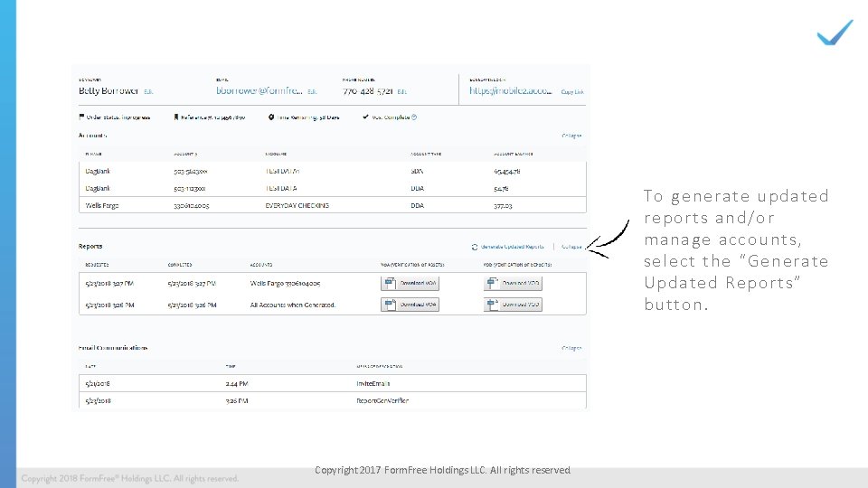Click the account balance 65,454.78
868x488 pixels.
(x=506, y=171)
